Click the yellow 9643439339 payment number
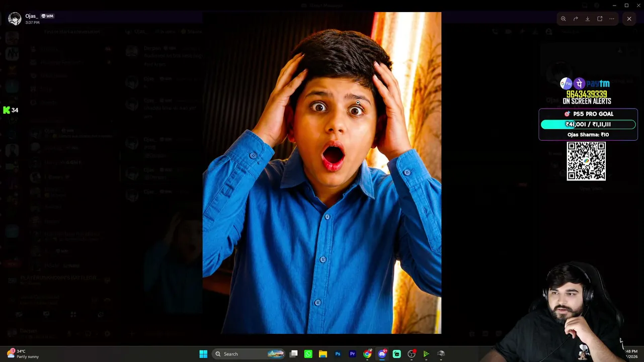The width and height of the screenshot is (644, 362). (x=587, y=94)
